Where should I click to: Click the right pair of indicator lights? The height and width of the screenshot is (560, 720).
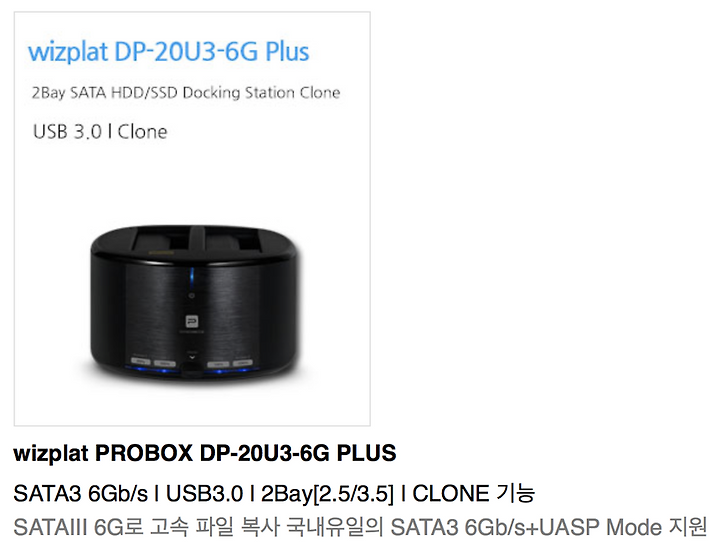pos(230,363)
